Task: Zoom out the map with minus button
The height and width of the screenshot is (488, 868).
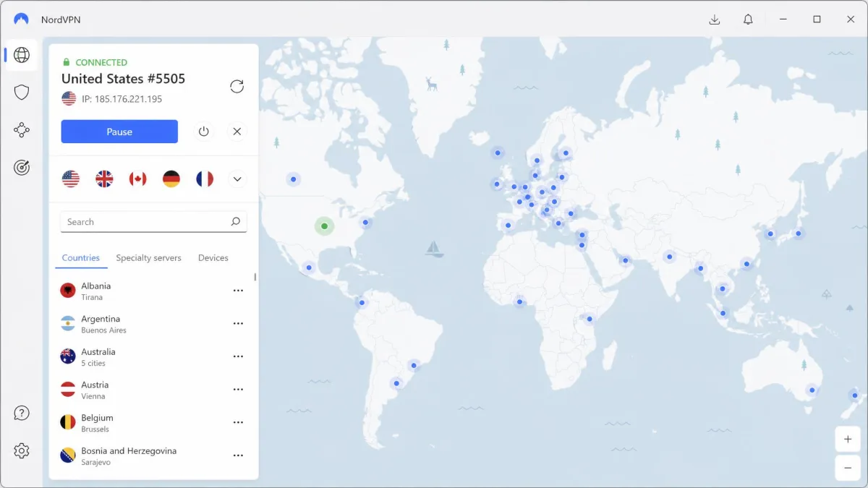Action: pos(848,467)
